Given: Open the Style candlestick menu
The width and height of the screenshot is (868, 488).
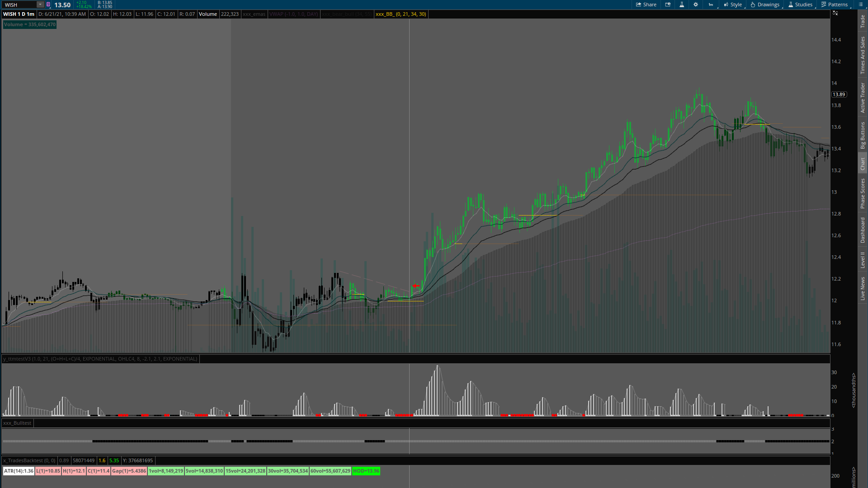Looking at the screenshot, I should [732, 5].
